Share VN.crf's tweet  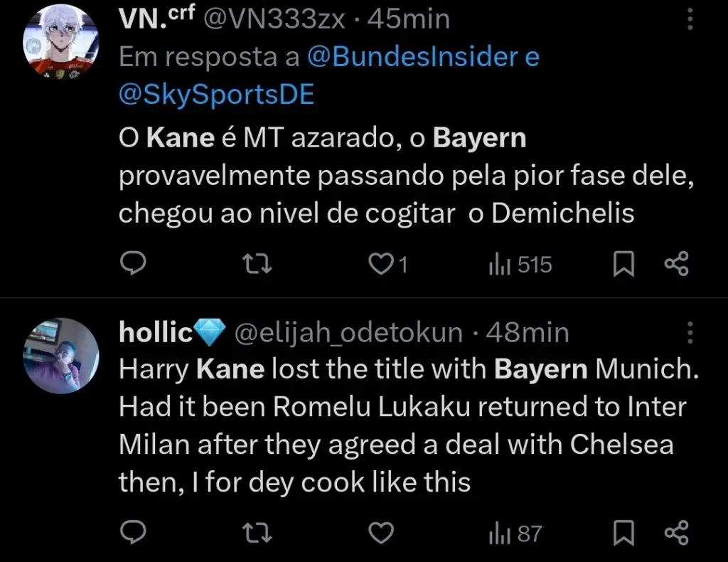click(x=676, y=265)
